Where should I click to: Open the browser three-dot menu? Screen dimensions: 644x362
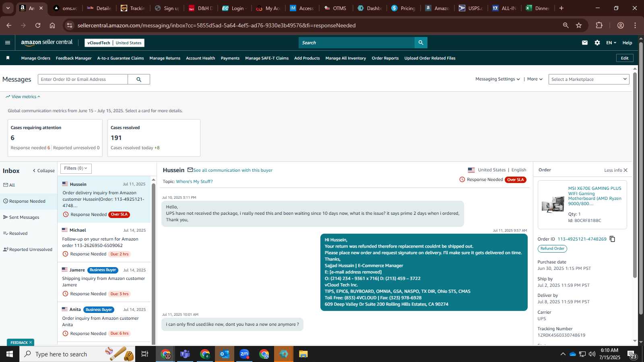635,25
